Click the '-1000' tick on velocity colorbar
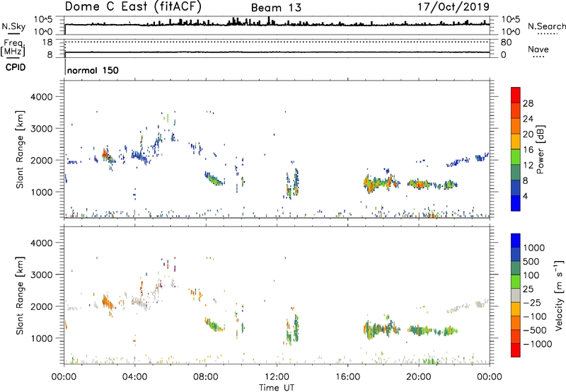The image size is (566, 392). click(538, 344)
